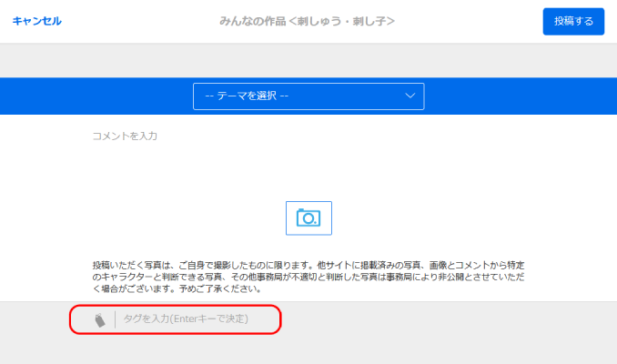Click the camera photo upload icon
This screenshot has height=364, width=617.
tap(308, 218)
